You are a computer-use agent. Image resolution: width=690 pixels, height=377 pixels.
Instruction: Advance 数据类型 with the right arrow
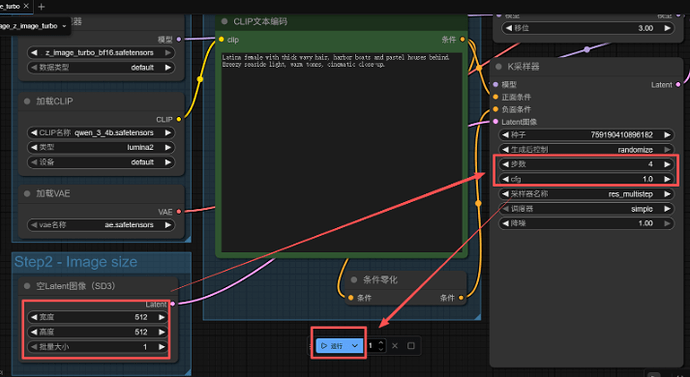click(x=168, y=67)
